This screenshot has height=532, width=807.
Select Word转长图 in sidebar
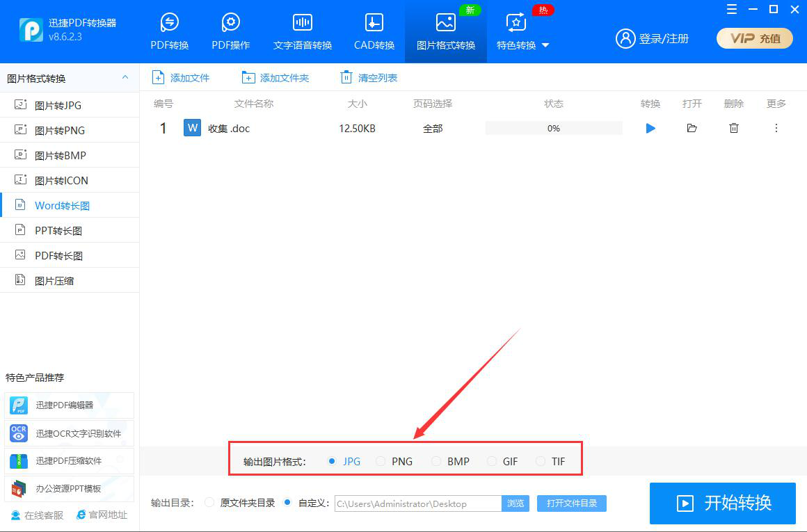(70, 205)
